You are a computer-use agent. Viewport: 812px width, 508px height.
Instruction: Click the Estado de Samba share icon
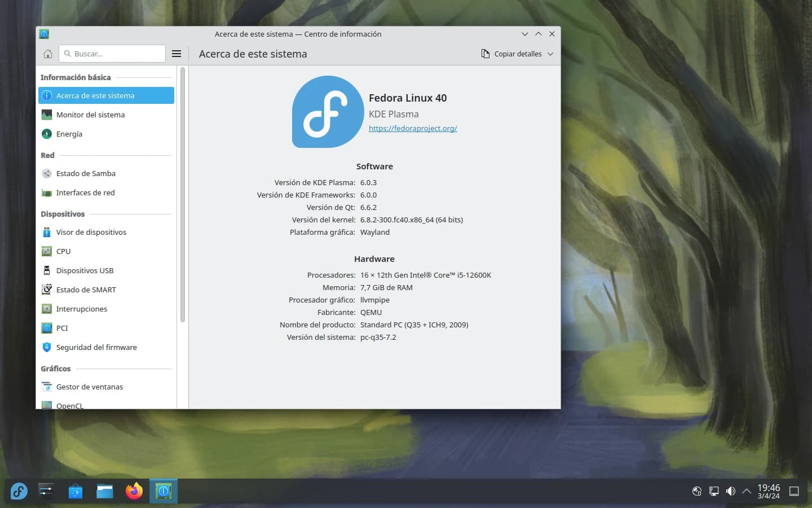click(x=47, y=173)
